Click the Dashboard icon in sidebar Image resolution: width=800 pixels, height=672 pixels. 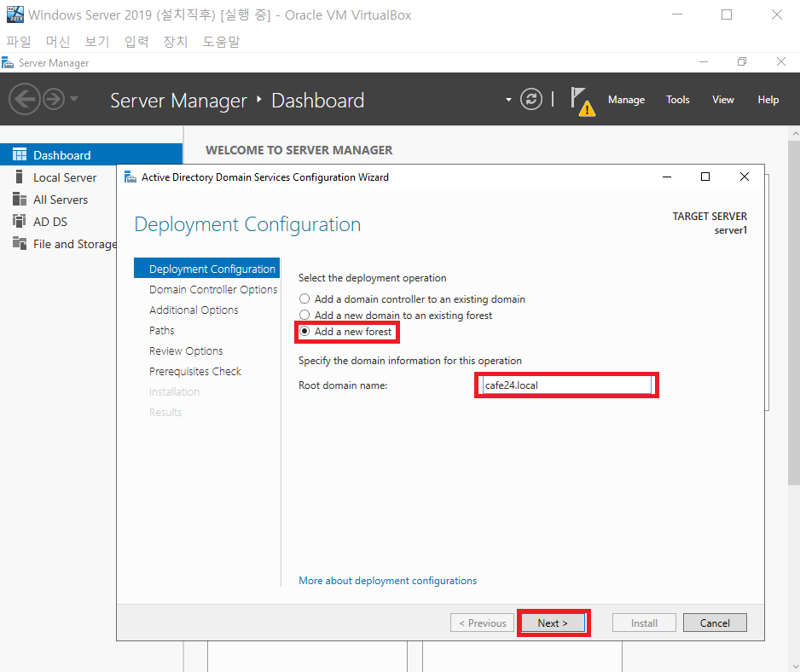[20, 154]
